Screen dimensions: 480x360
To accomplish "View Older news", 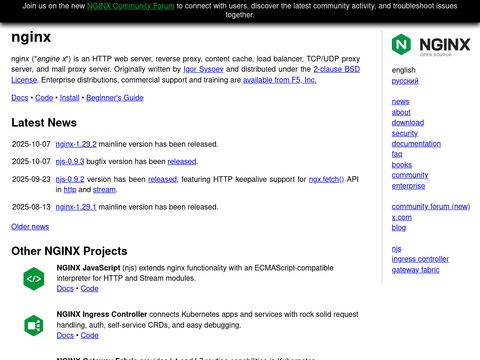I will click(30, 227).
